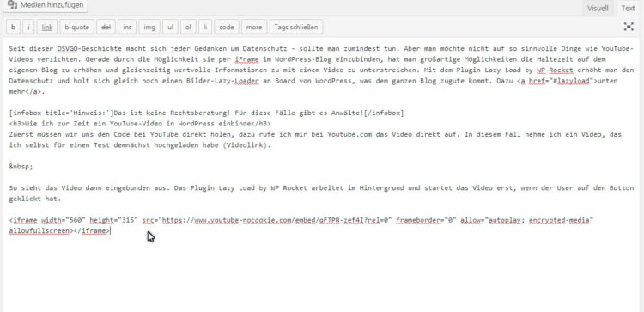Insert bold tag with b button

14,28
